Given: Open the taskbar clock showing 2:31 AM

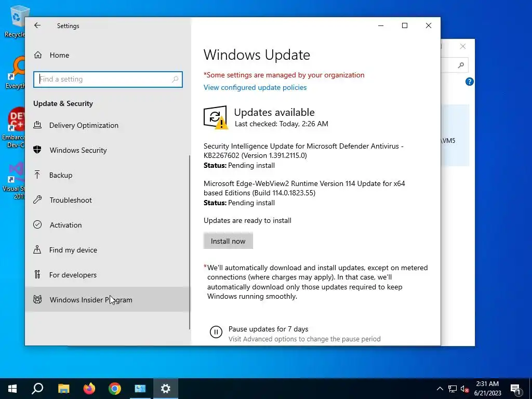Looking at the screenshot, I should 487,389.
